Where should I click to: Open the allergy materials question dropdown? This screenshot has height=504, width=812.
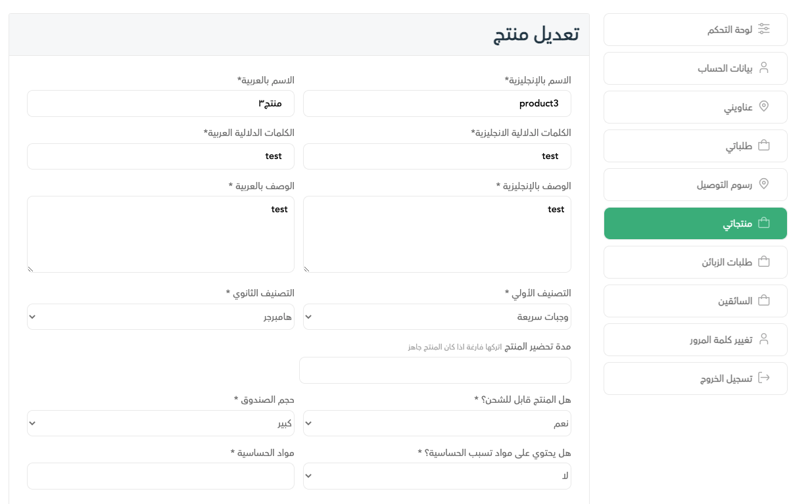point(437,476)
